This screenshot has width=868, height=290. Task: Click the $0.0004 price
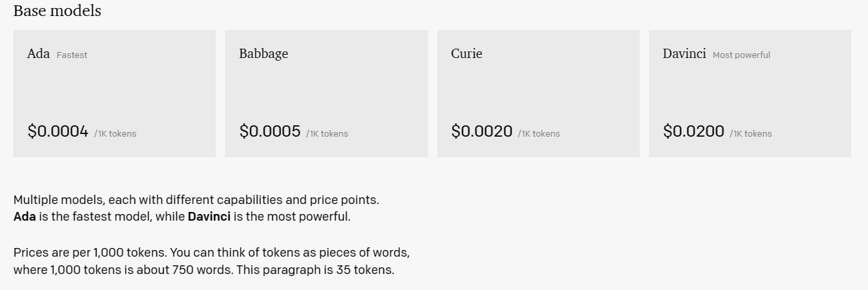58,131
